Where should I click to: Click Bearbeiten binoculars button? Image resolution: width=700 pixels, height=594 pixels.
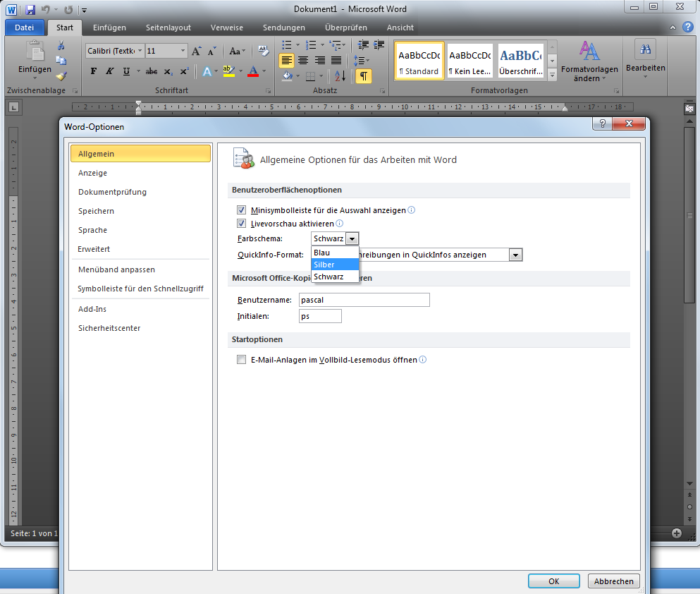pyautogui.click(x=645, y=49)
